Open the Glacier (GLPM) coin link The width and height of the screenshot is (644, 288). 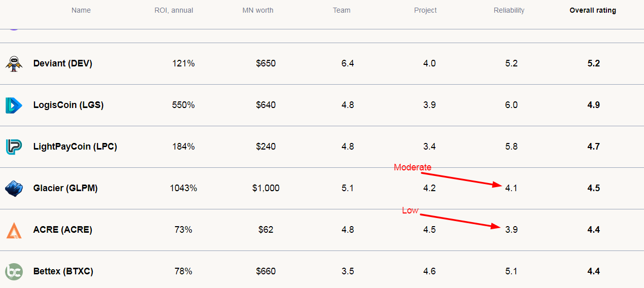(x=65, y=188)
